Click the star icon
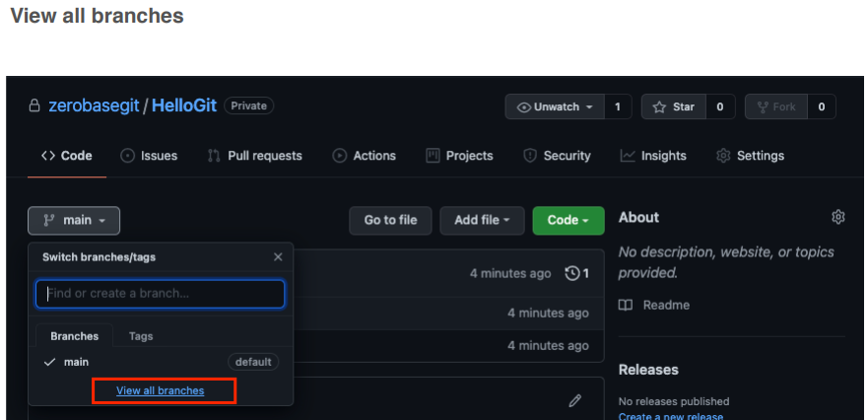The height and width of the screenshot is (420, 868). point(659,106)
